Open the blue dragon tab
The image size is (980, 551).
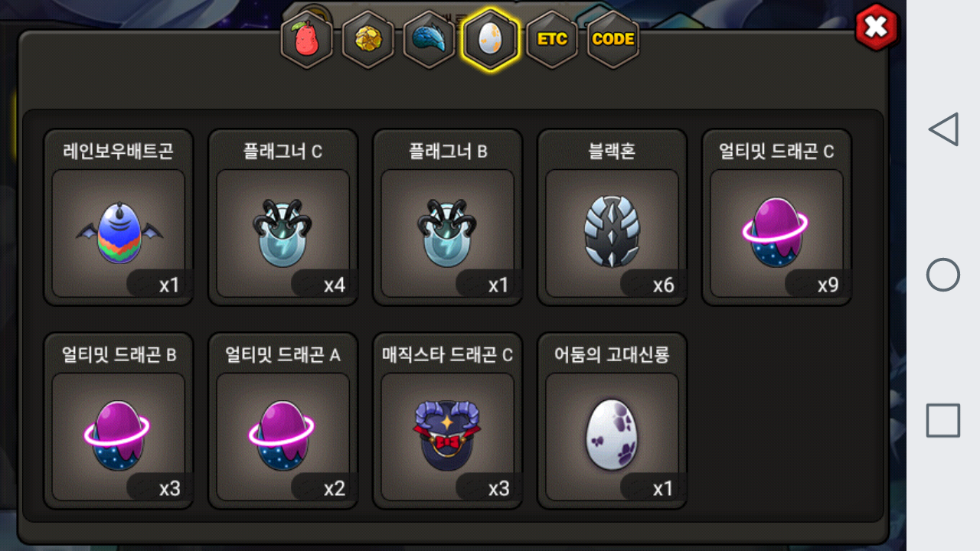pos(429,39)
